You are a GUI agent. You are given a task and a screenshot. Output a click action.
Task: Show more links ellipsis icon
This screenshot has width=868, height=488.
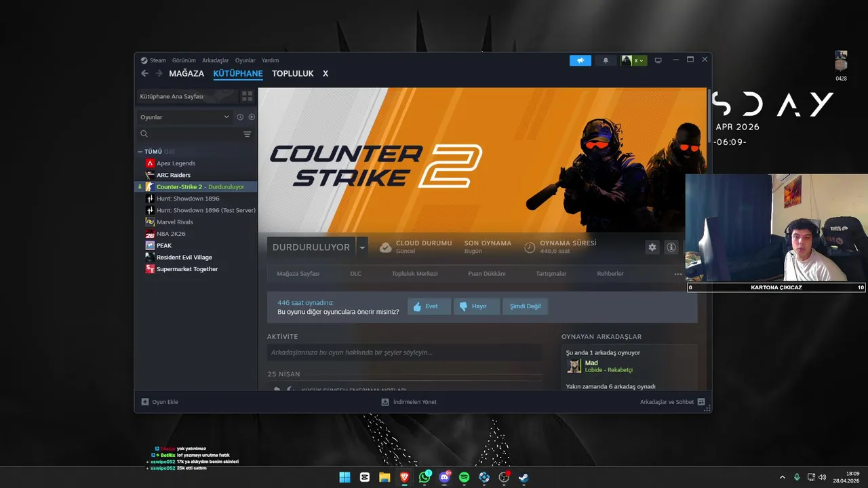678,274
